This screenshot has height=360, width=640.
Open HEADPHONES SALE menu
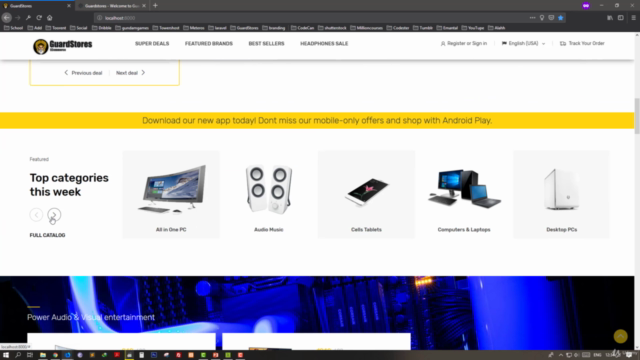[x=324, y=44]
